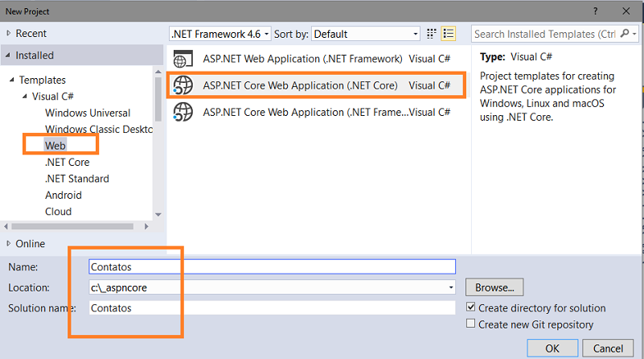Collapse the Templates tree node

pos(12,80)
